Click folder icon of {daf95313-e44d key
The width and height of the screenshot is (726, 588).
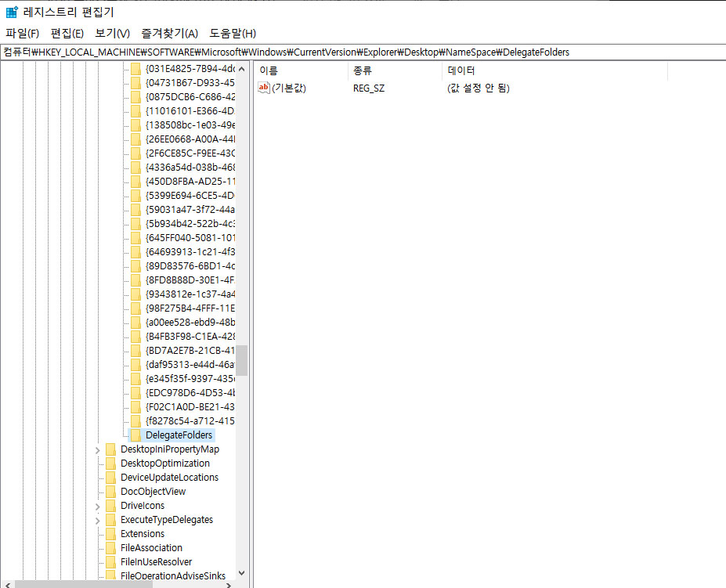click(x=135, y=364)
